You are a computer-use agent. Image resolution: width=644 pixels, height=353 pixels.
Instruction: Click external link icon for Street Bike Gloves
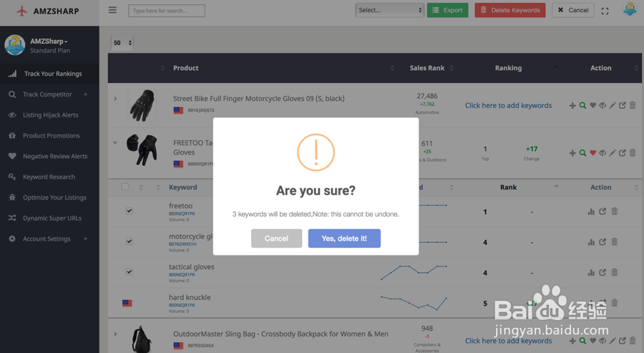623,105
